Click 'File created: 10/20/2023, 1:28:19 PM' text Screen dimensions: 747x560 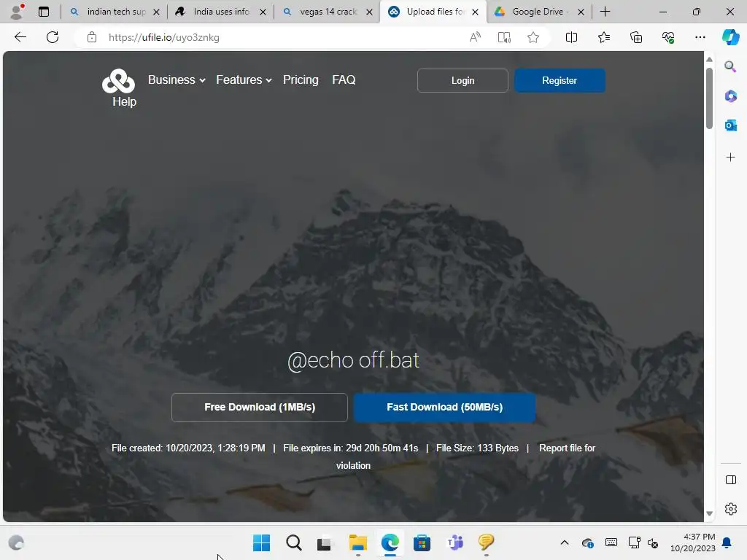click(x=188, y=448)
